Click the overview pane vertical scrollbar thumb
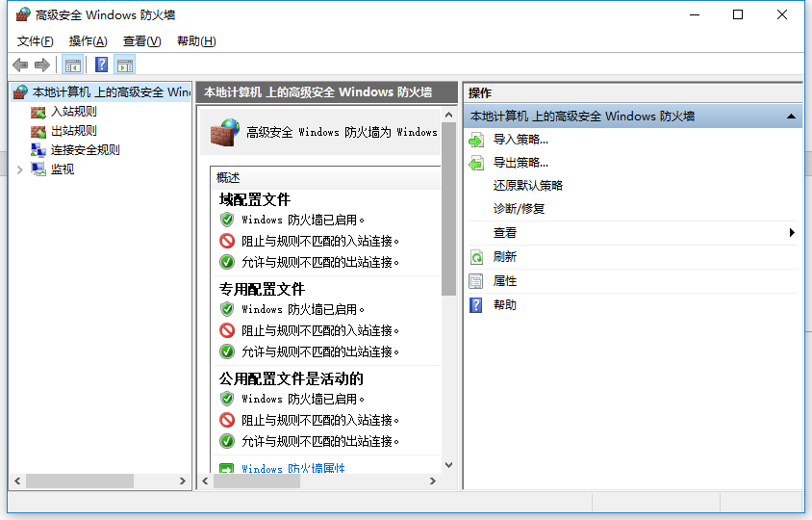 click(x=449, y=209)
